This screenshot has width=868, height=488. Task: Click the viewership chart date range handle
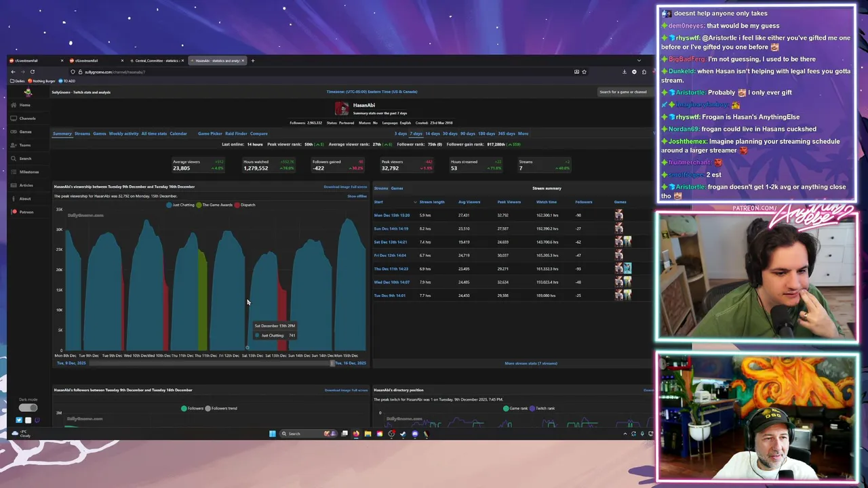(332, 363)
